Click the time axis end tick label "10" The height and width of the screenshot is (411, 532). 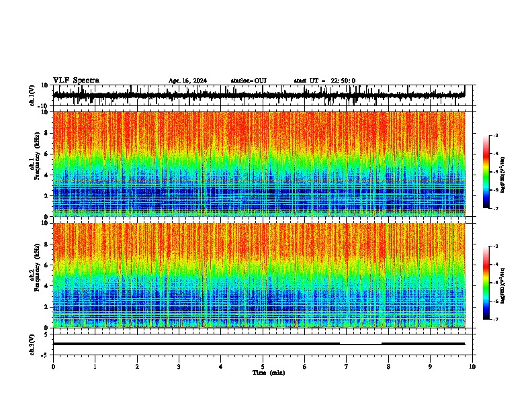coord(472,367)
